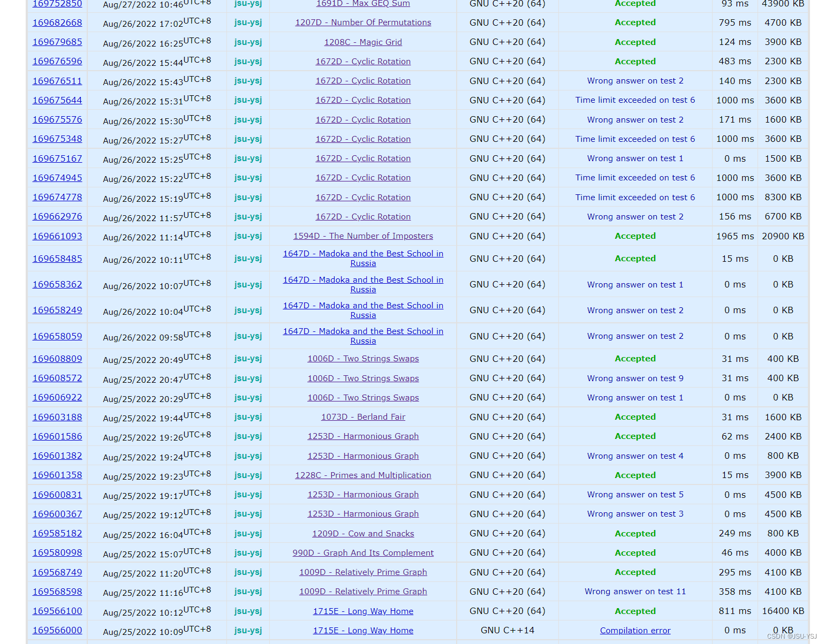Open submission 169601382
Screen dimensions: 825x644
[57, 456]
